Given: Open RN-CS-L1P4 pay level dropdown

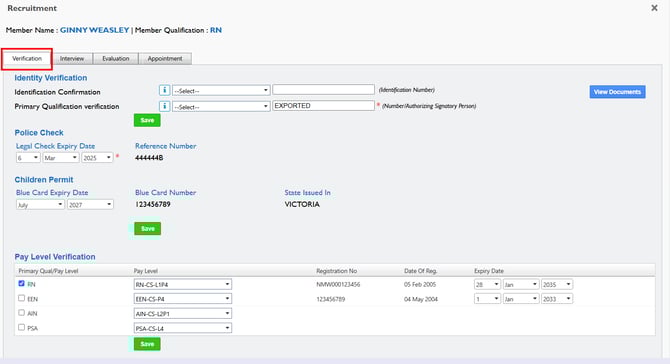Looking at the screenshot, I should pyautogui.click(x=182, y=284).
